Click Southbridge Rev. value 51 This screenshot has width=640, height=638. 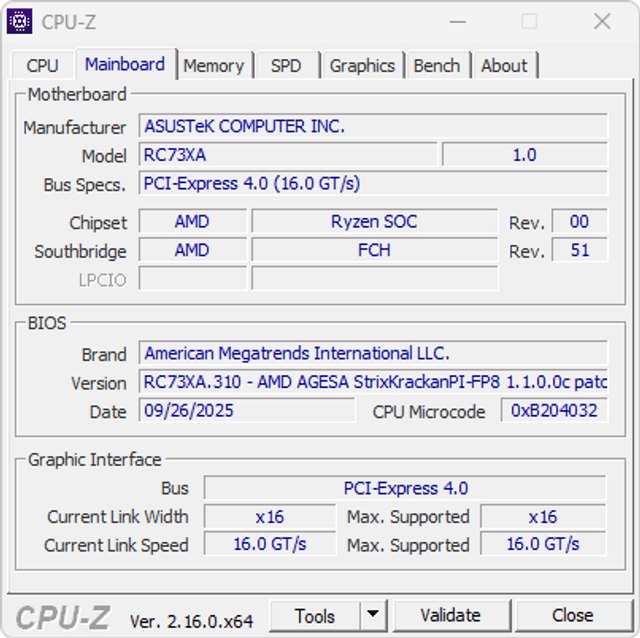(x=580, y=250)
